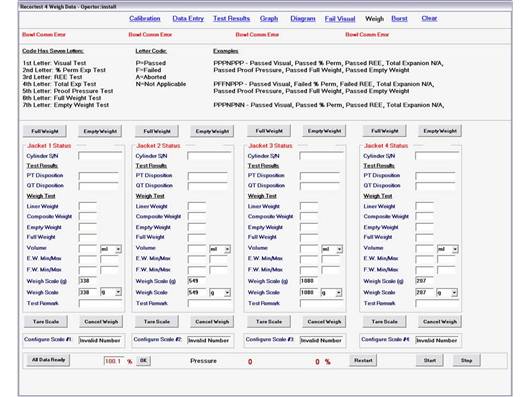Open Jacket 3 Volume unit dropdown
Image resolution: width=528 pixels, height=397 pixels.
[332, 249]
